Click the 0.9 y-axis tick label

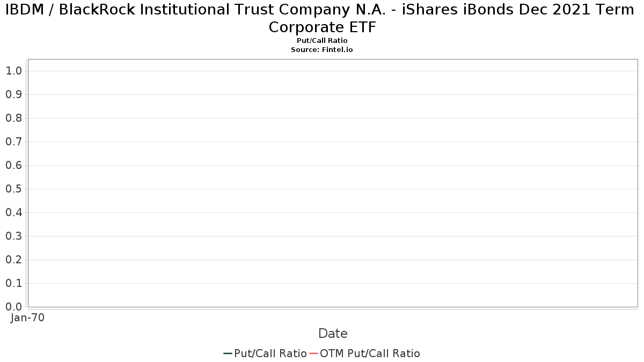coord(13,94)
